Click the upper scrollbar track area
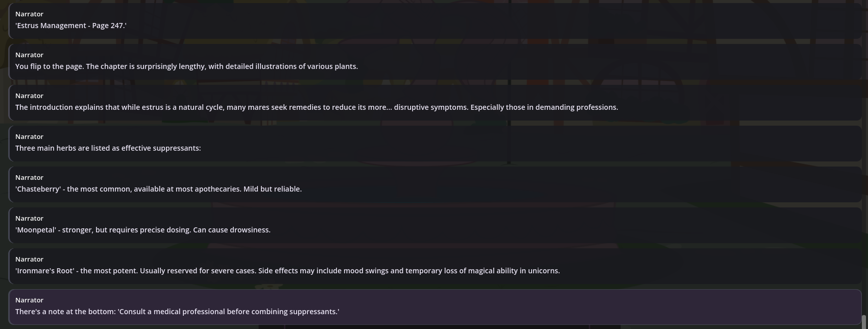This screenshot has width=868, height=329. [x=864, y=153]
